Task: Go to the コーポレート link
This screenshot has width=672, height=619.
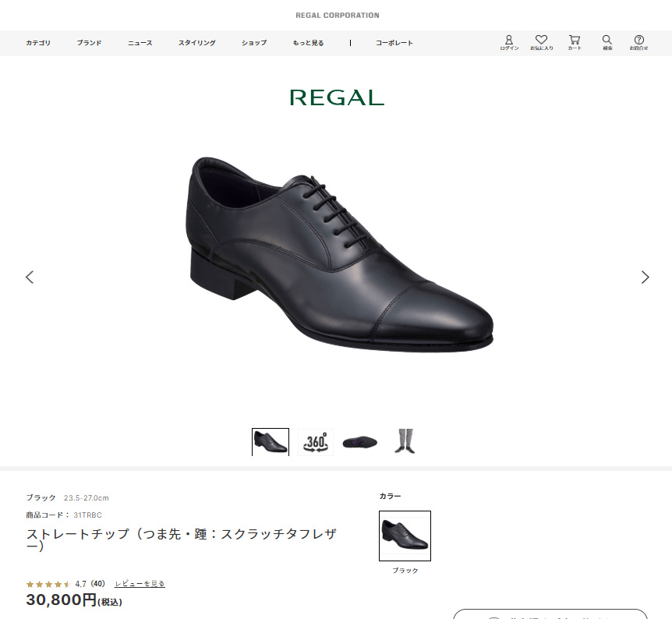Action: (x=394, y=43)
